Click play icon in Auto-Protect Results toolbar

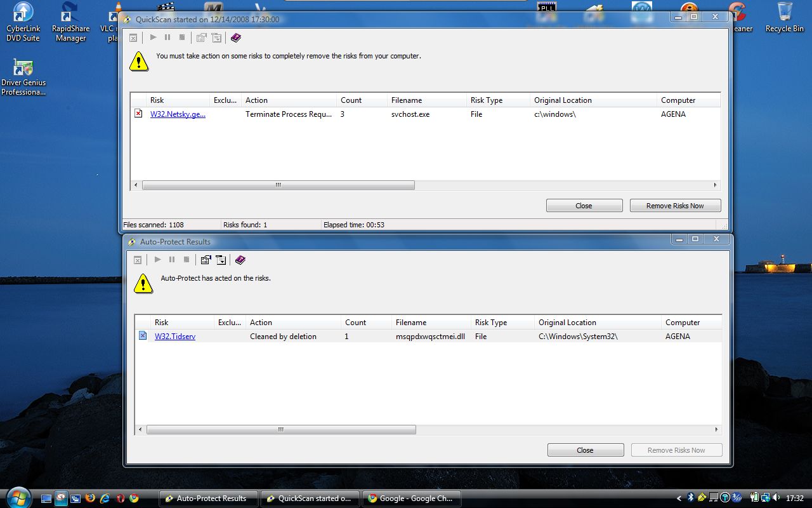point(157,260)
